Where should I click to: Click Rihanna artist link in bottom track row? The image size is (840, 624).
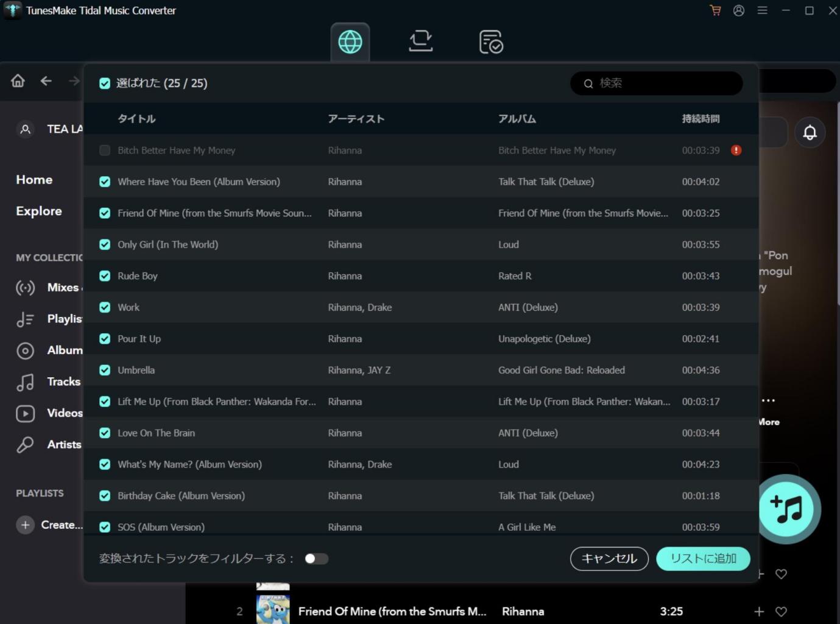(x=523, y=611)
